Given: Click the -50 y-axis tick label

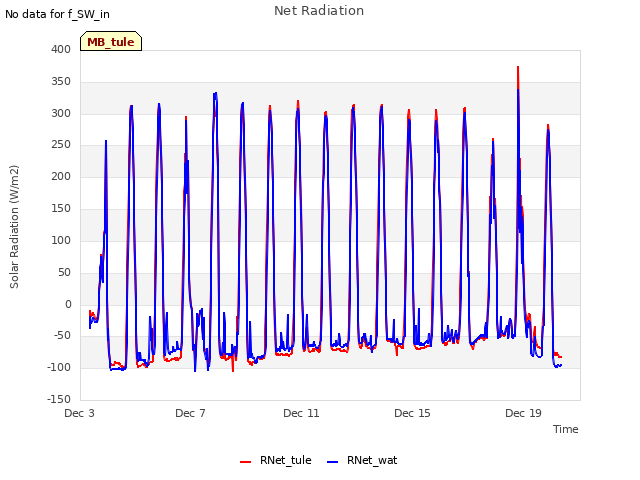Looking at the screenshot, I should pyautogui.click(x=62, y=336).
